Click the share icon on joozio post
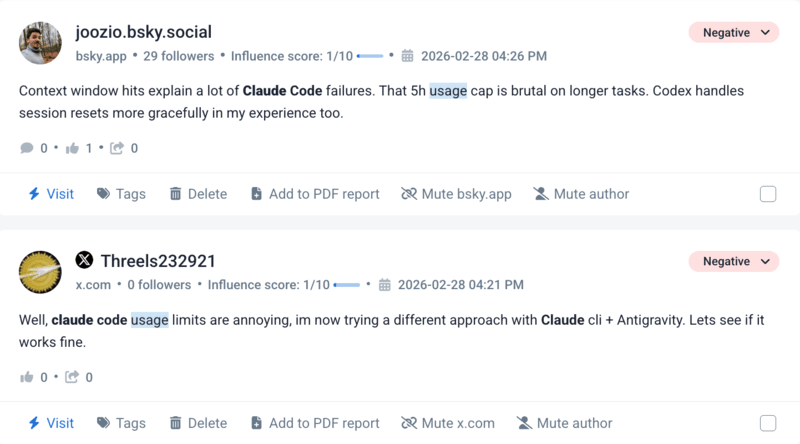Viewport: 800px width, 444px height. pyautogui.click(x=117, y=148)
